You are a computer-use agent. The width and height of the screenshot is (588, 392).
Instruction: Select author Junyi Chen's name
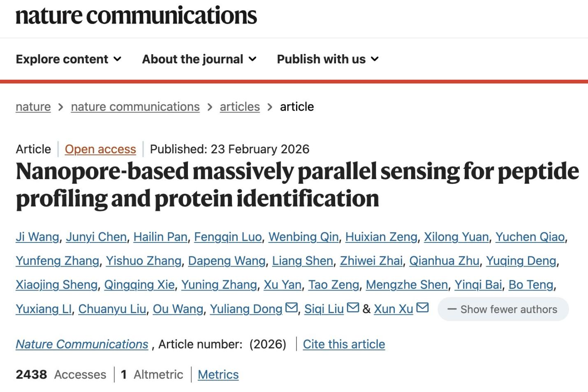click(x=96, y=237)
